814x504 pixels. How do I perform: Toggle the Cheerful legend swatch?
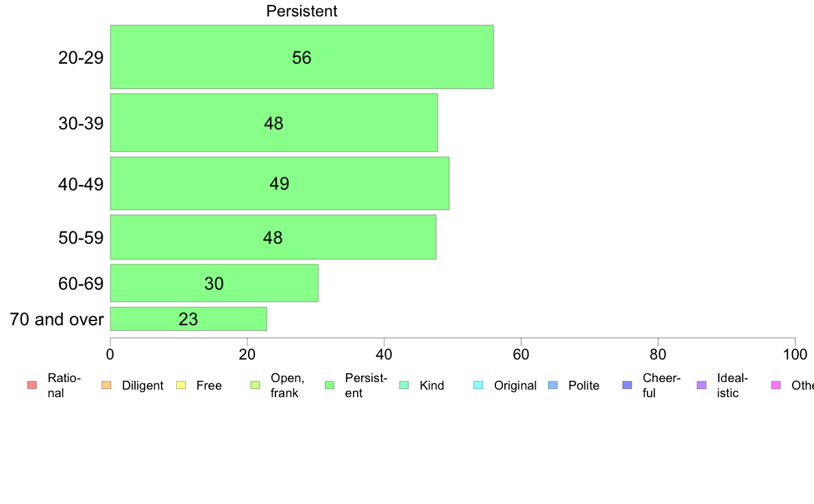tap(627, 385)
